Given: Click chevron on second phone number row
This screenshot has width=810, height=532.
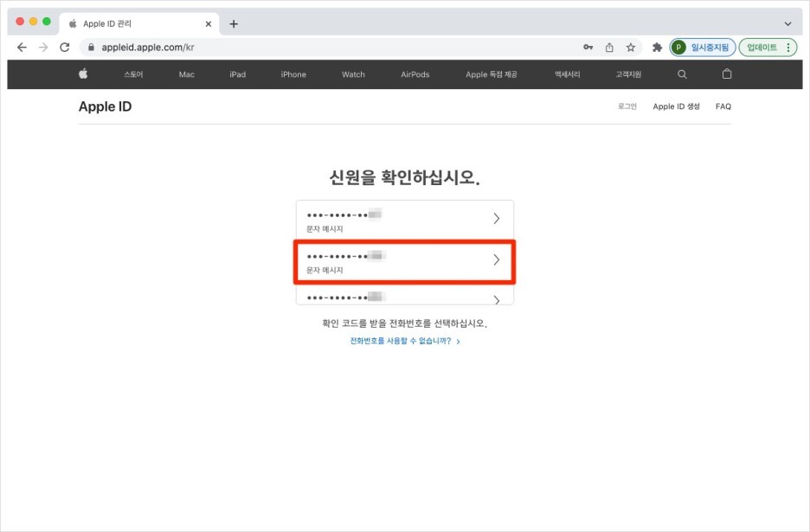Looking at the screenshot, I should pos(497,260).
